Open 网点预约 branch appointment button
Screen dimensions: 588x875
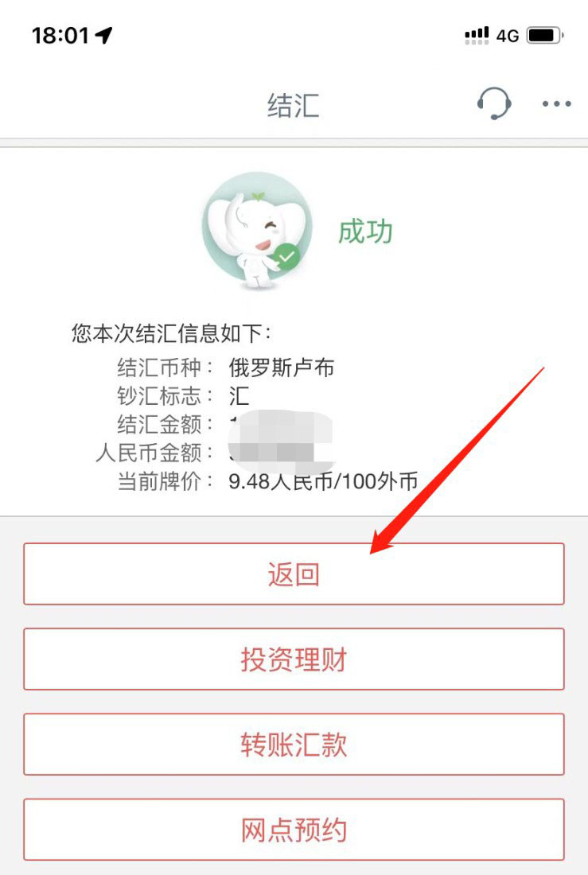coord(294,829)
